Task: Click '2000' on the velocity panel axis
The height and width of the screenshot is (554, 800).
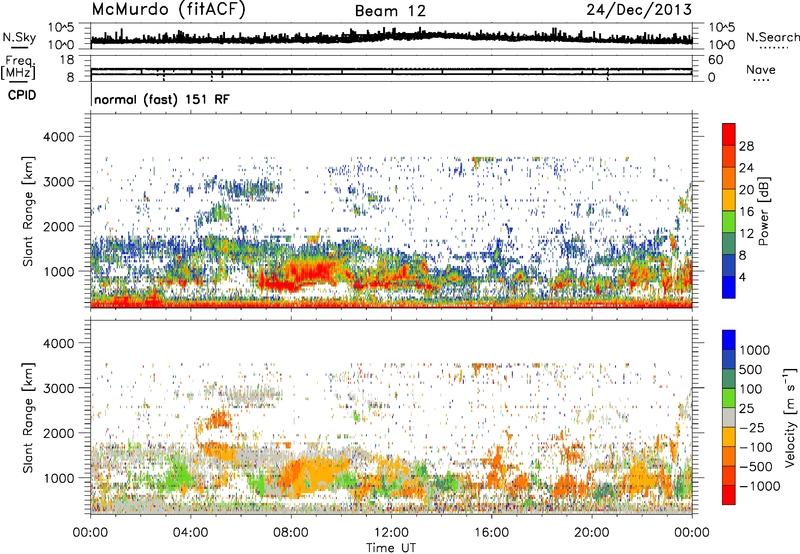Action: point(58,433)
